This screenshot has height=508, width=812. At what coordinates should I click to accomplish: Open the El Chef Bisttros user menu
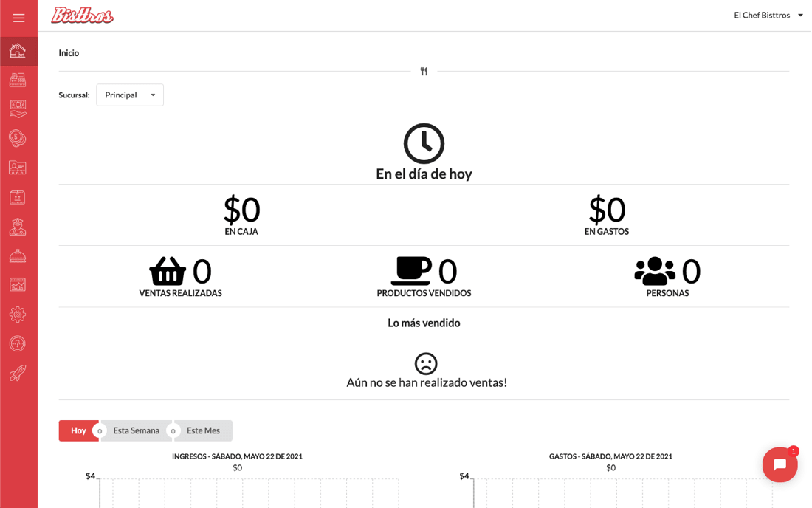[768, 16]
